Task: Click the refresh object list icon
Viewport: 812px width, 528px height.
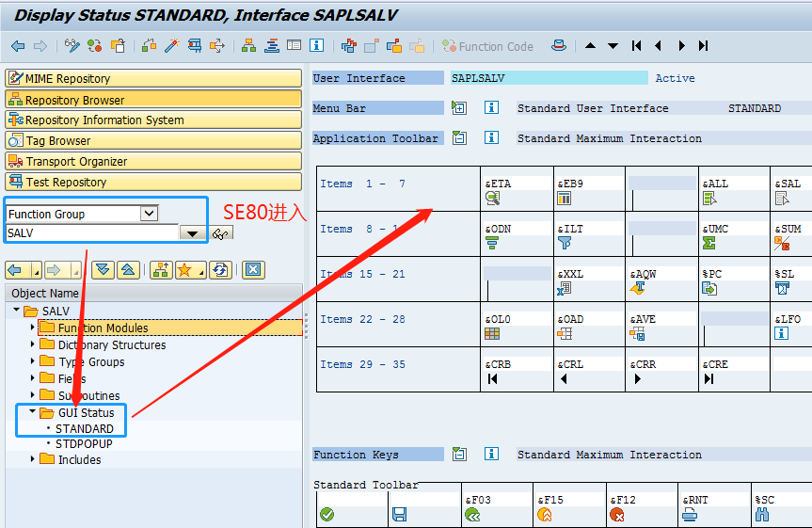Action: click(221, 269)
